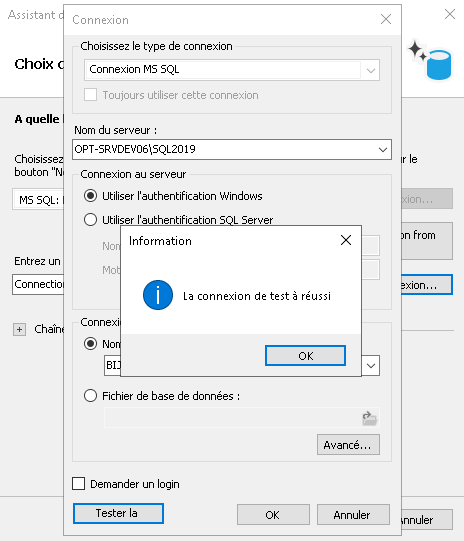Check Demander un login
Image resolution: width=464 pixels, height=541 pixels.
pyautogui.click(x=79, y=483)
